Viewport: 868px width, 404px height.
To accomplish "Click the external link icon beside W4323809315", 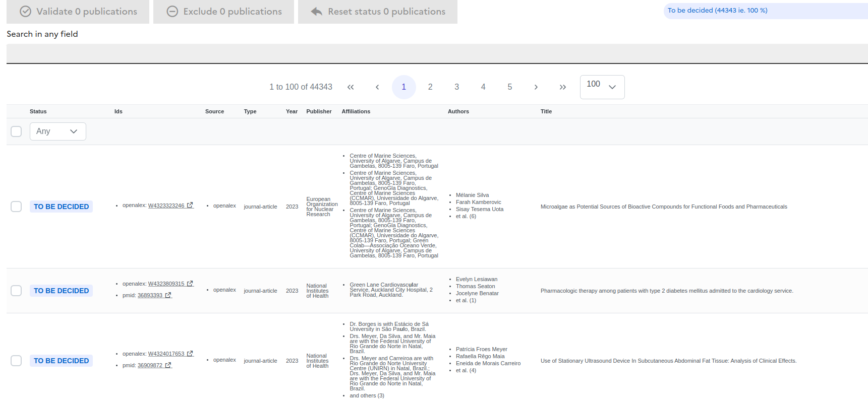I will click(x=190, y=284).
